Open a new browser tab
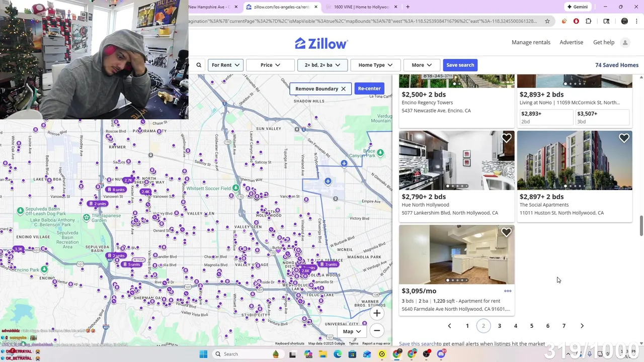 click(408, 7)
